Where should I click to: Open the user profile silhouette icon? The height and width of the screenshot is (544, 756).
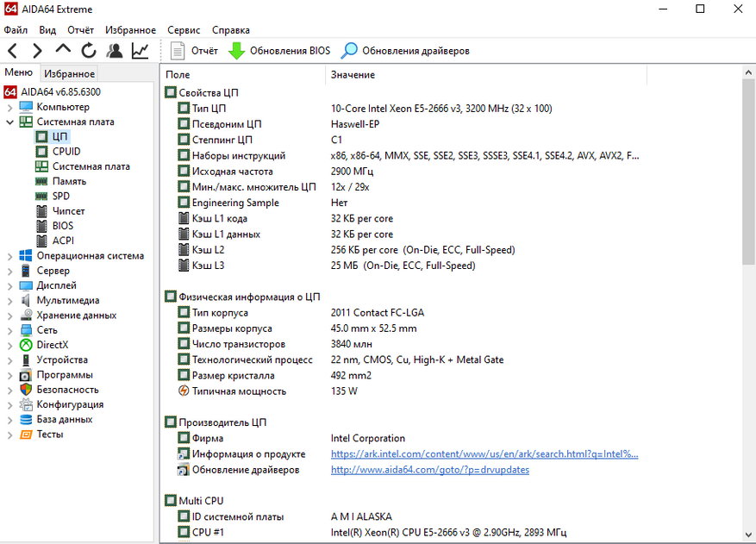coord(114,51)
